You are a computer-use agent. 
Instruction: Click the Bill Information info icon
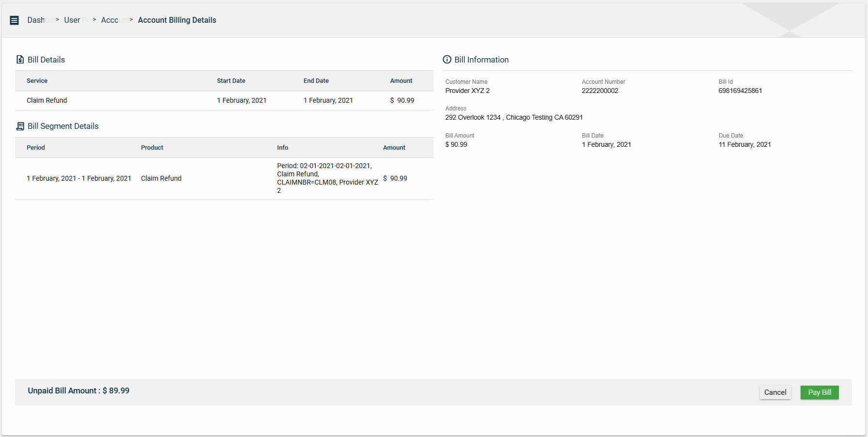(x=447, y=60)
